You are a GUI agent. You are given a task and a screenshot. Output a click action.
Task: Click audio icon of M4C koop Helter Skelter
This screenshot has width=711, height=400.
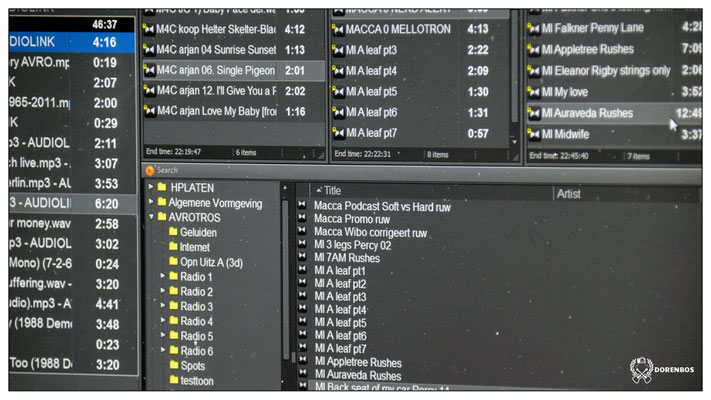tap(149, 29)
